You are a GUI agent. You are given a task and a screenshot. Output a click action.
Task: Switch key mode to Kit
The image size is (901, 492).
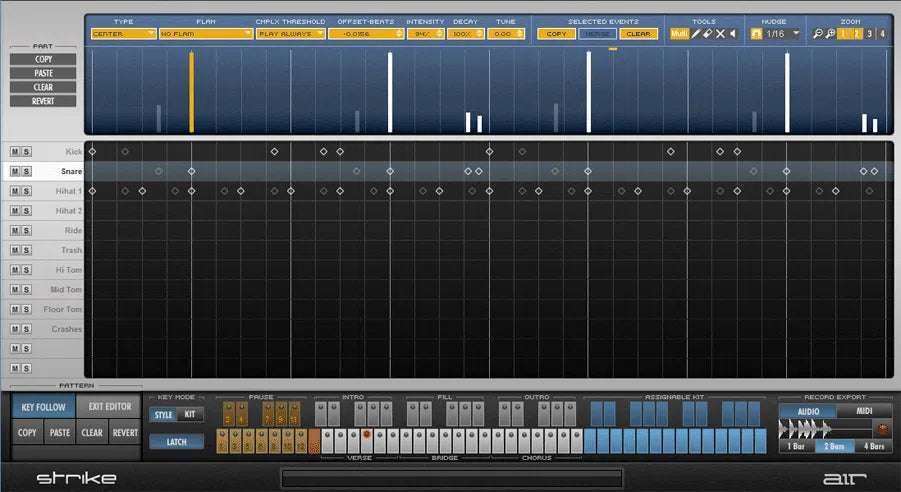[190, 415]
